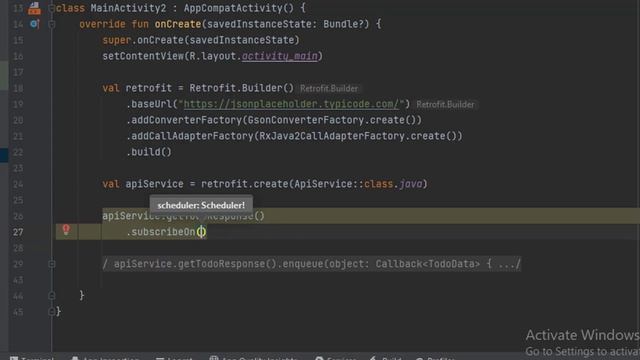Screen dimensions: 640x360
Task: Click line number 18 in gutter
Action: (18, 88)
